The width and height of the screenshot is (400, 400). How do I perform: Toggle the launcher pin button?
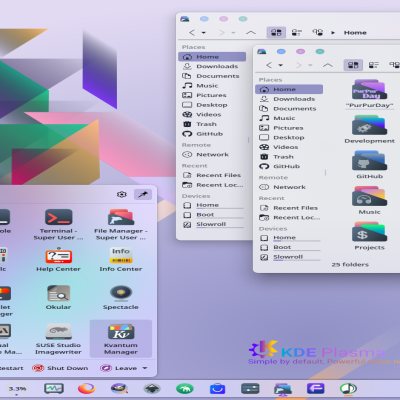[143, 194]
